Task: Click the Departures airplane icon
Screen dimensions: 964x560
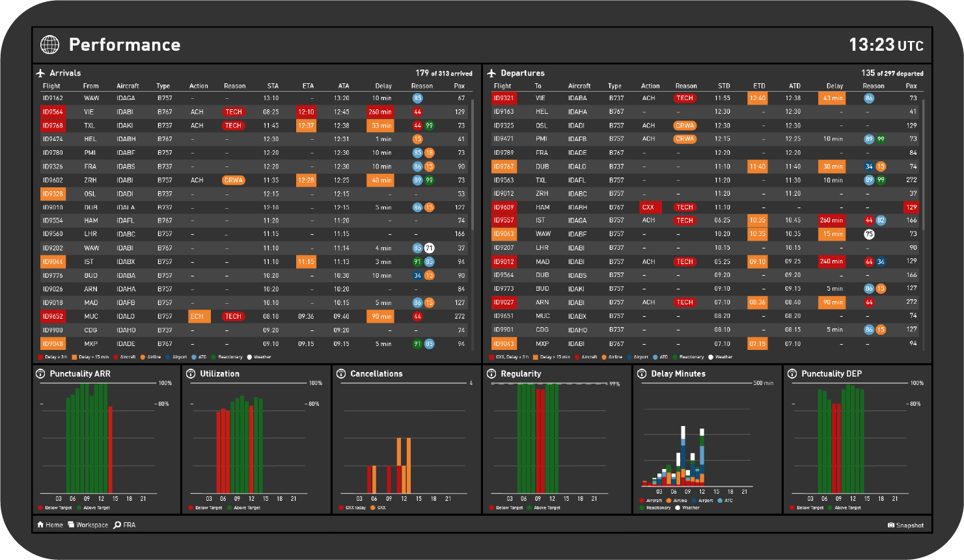Action: (491, 73)
